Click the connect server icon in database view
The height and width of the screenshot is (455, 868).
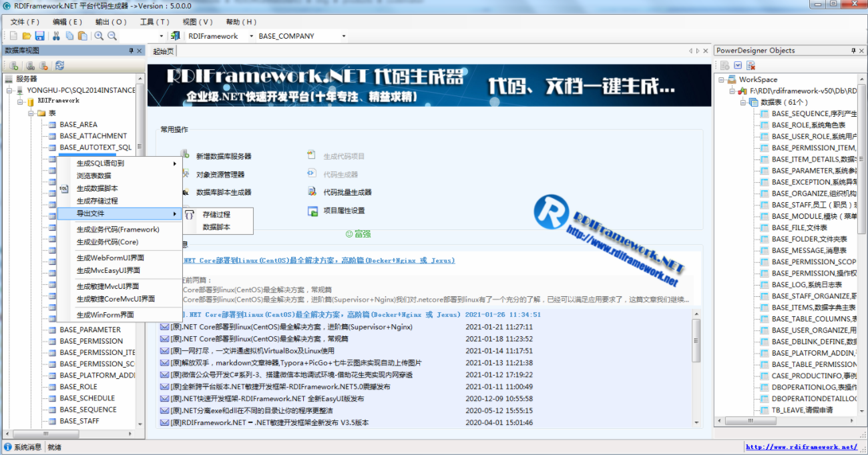(x=30, y=65)
